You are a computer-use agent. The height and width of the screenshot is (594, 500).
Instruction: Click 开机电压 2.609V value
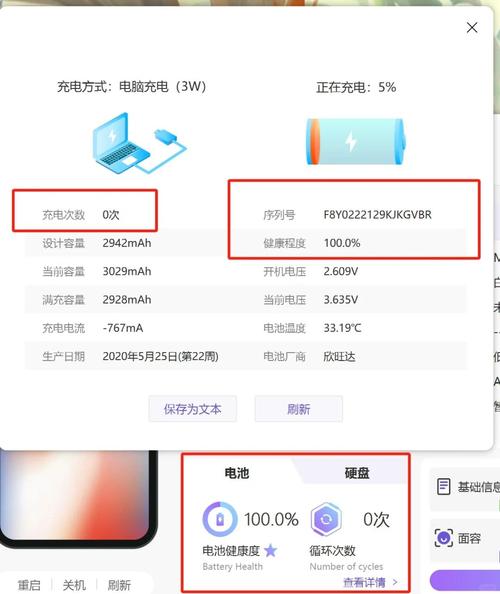341,271
